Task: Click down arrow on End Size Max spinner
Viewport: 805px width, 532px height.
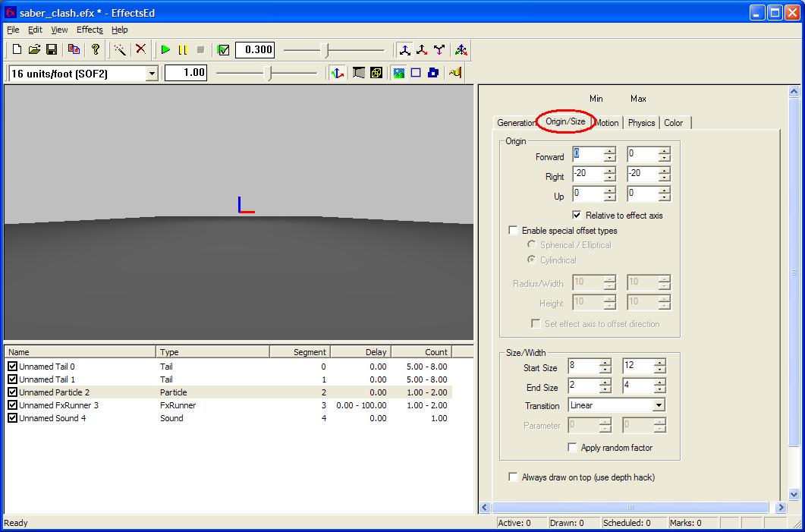Action: [660, 389]
